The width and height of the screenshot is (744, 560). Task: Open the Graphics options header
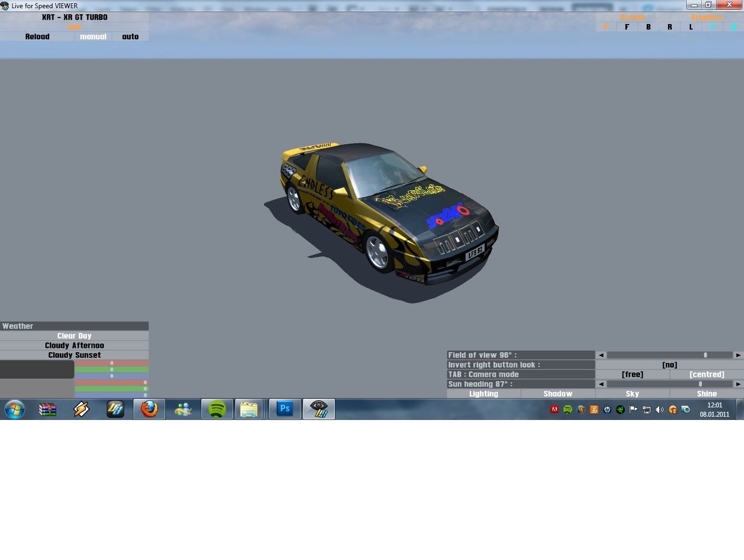[x=707, y=17]
